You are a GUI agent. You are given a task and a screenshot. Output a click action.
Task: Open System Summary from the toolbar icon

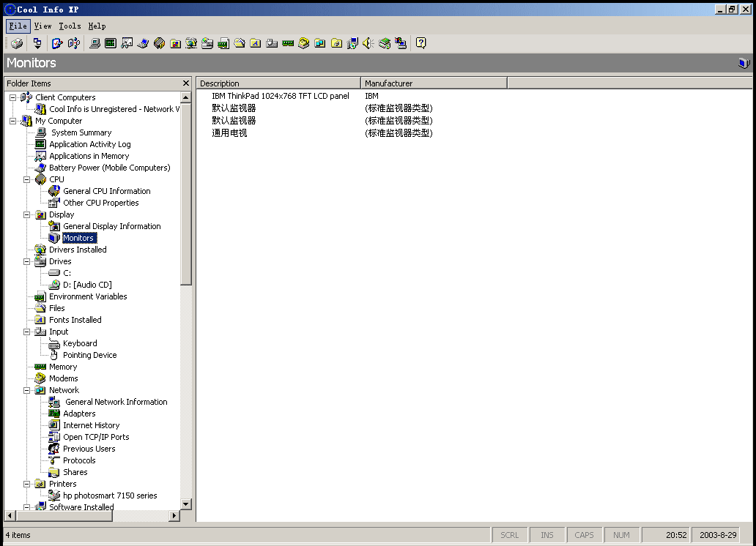(x=95, y=43)
